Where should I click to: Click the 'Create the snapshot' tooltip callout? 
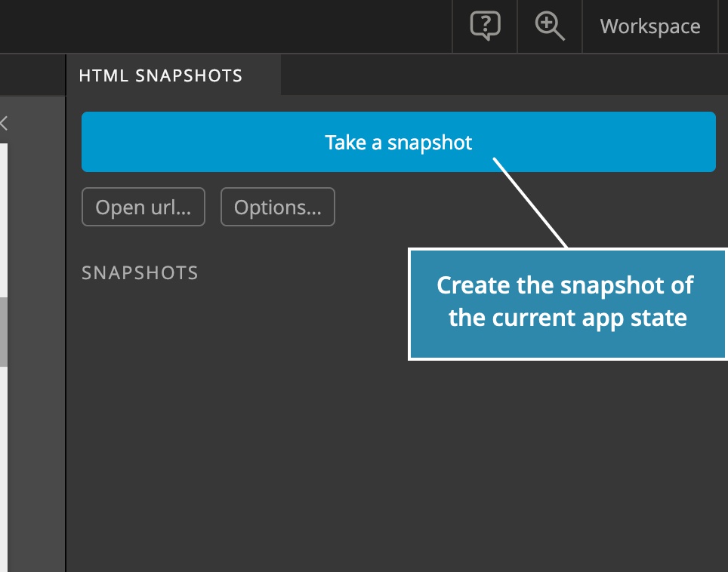567,304
